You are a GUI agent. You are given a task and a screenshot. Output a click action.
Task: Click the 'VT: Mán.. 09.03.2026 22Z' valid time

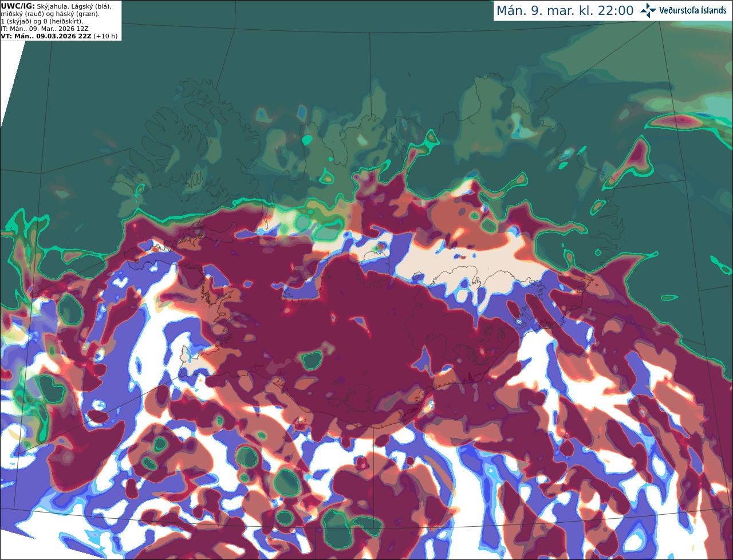click(46, 36)
